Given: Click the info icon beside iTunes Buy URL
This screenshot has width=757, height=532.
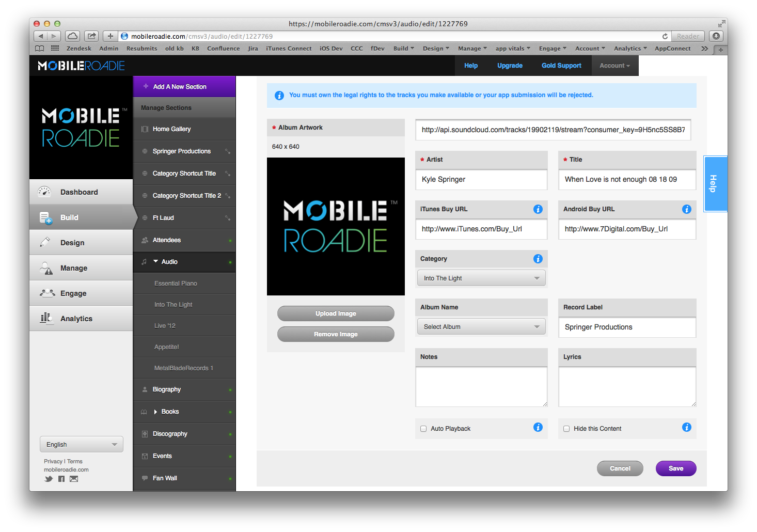Looking at the screenshot, I should click(x=538, y=209).
